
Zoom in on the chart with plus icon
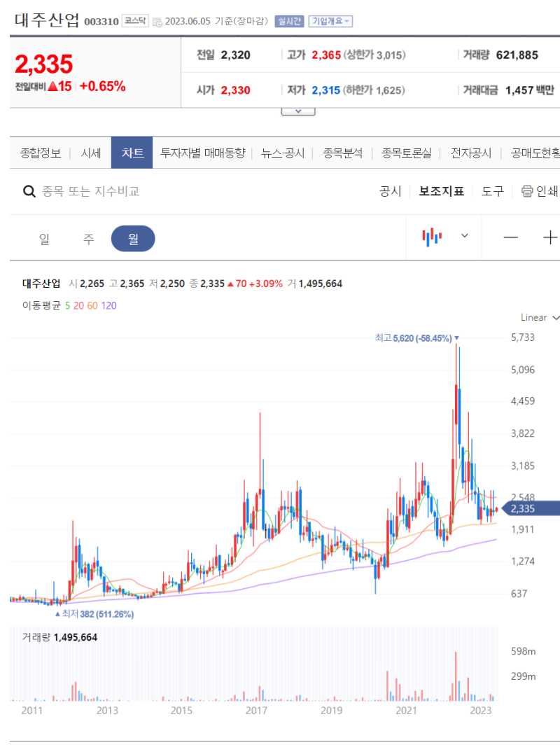pos(550,237)
